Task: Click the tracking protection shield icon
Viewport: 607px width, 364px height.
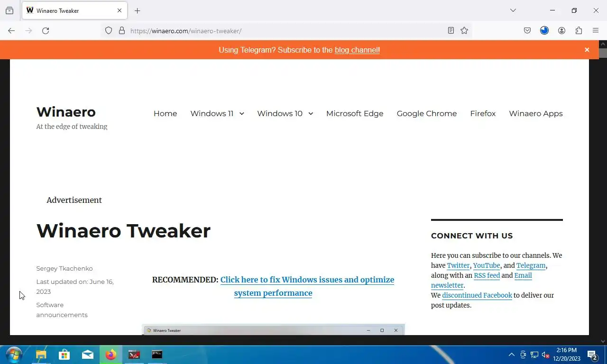Action: (109, 31)
